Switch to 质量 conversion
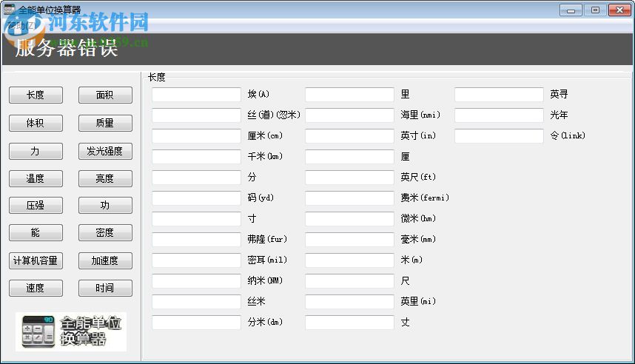The image size is (635, 364). pyautogui.click(x=105, y=123)
